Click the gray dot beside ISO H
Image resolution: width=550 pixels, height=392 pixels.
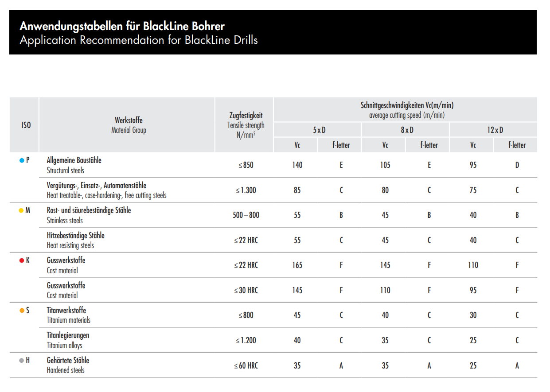click(21, 361)
